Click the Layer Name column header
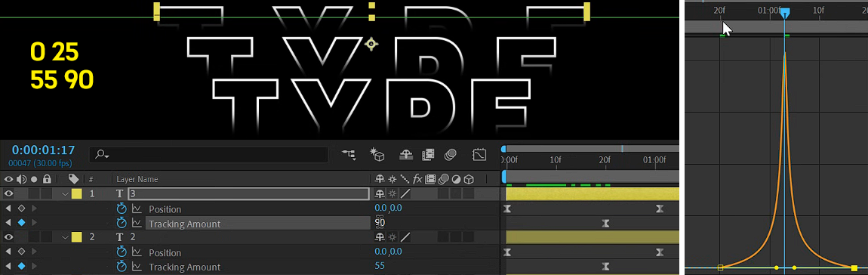The width and height of the screenshot is (868, 275). pos(137,179)
